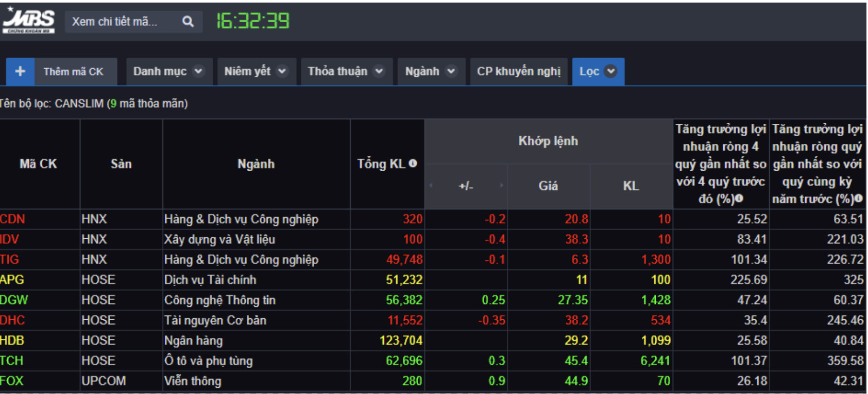
Task: Open stock code TCH details
Action: (x=12, y=360)
